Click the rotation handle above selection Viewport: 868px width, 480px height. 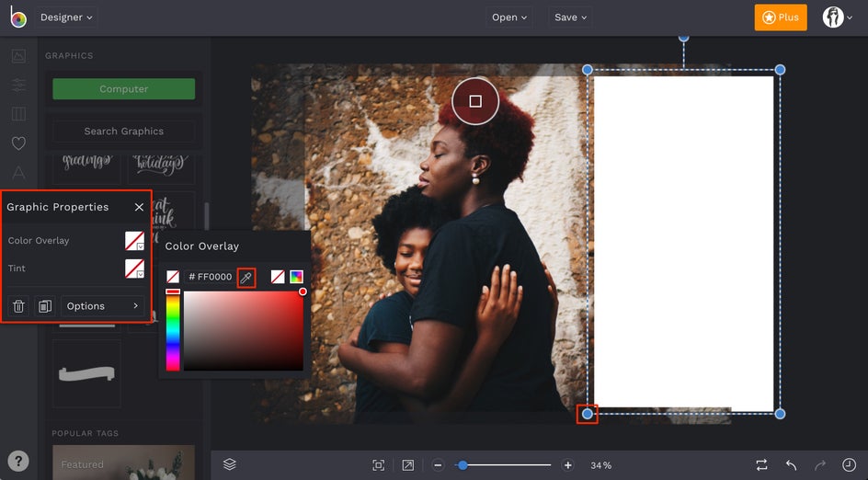[x=684, y=39]
